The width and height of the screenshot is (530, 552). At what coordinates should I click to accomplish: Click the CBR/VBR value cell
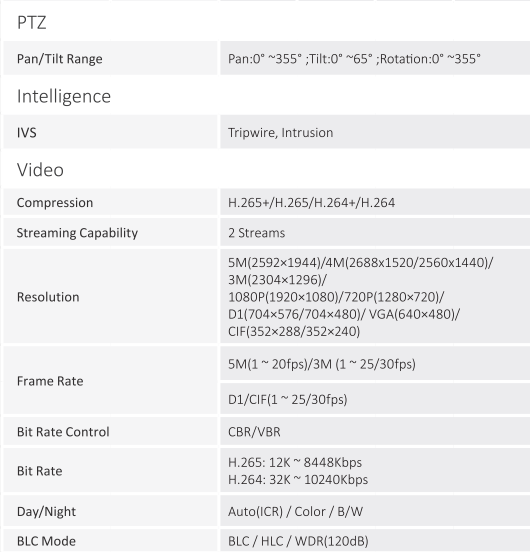[375, 431]
